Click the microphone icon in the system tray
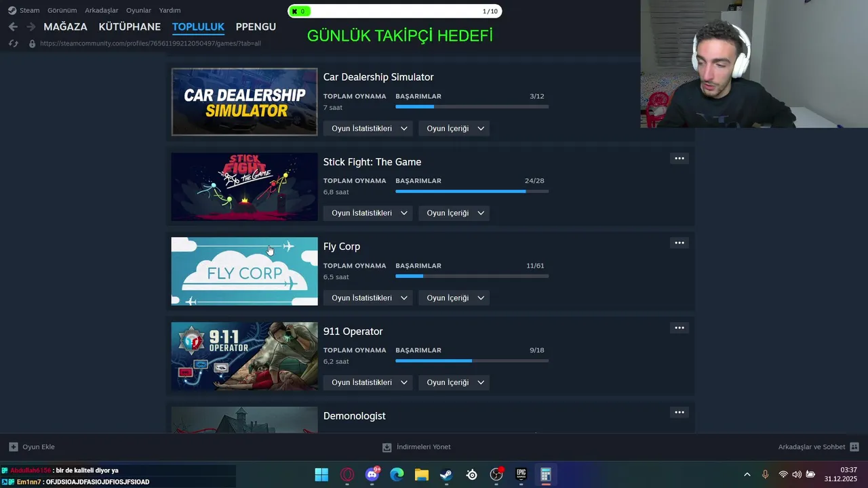Viewport: 868px width, 488px height. point(765,474)
